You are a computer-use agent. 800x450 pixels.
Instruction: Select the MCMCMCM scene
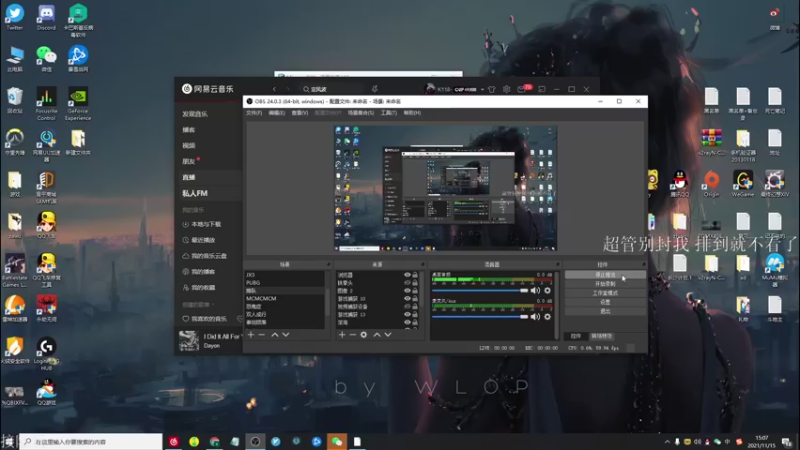click(284, 298)
